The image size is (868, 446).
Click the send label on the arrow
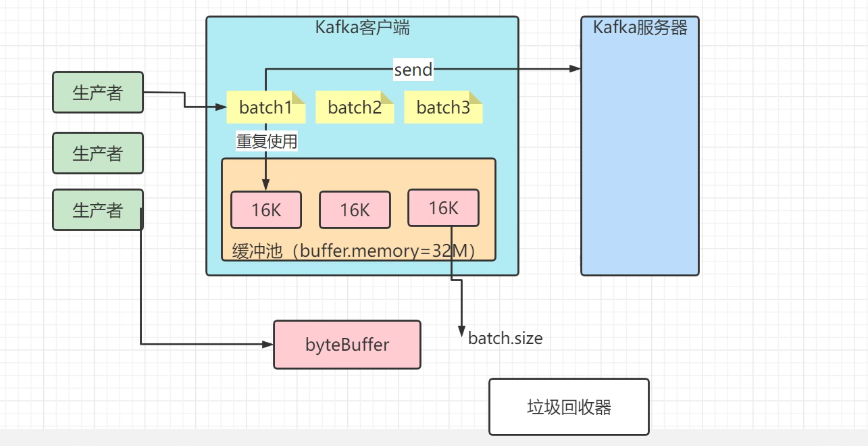click(x=413, y=69)
